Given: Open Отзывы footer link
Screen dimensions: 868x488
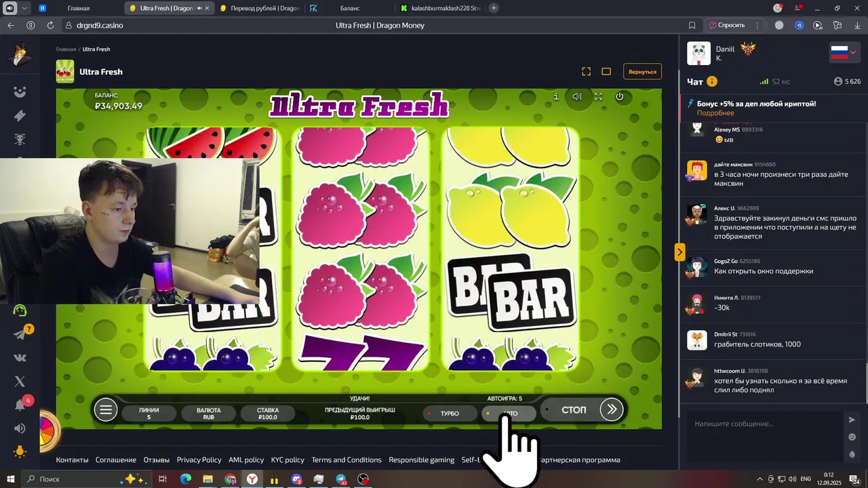Looking at the screenshot, I should (157, 460).
